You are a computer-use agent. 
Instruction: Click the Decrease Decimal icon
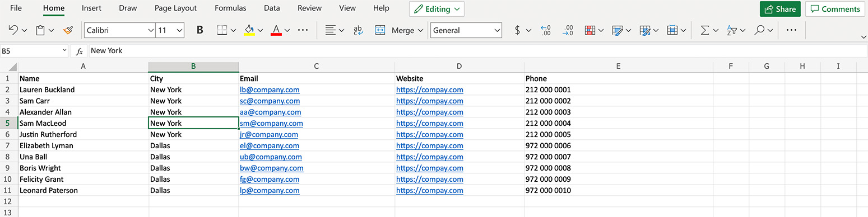point(568,30)
